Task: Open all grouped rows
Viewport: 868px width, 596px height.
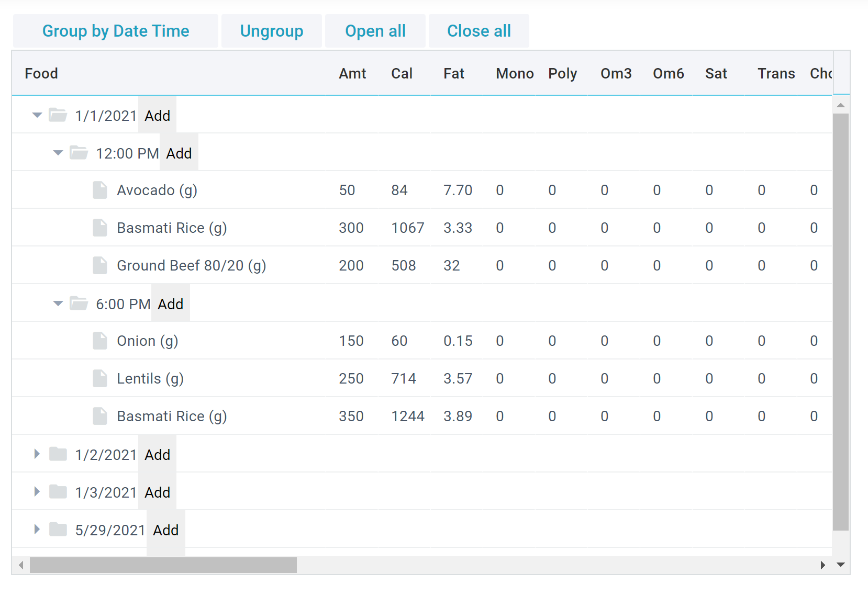Action: (375, 31)
